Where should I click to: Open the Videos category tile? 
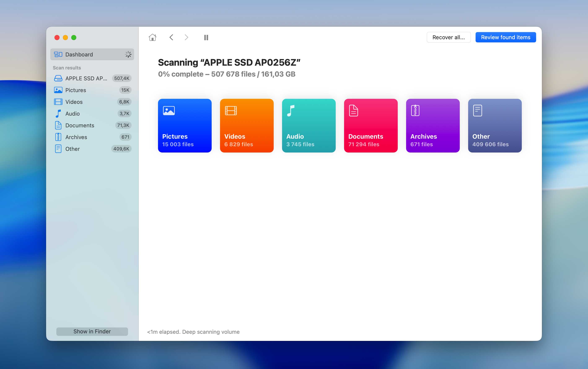246,126
